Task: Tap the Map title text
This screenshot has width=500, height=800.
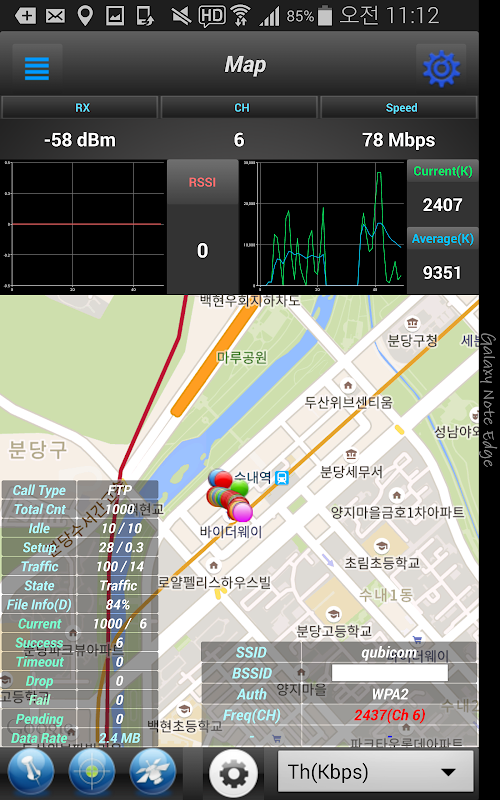Action: tap(245, 65)
